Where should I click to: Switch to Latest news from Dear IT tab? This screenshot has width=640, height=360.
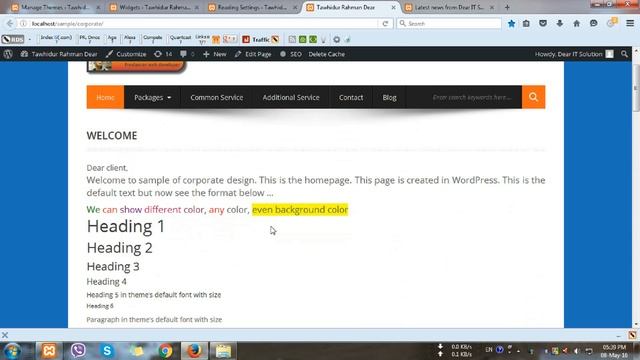(449, 7)
